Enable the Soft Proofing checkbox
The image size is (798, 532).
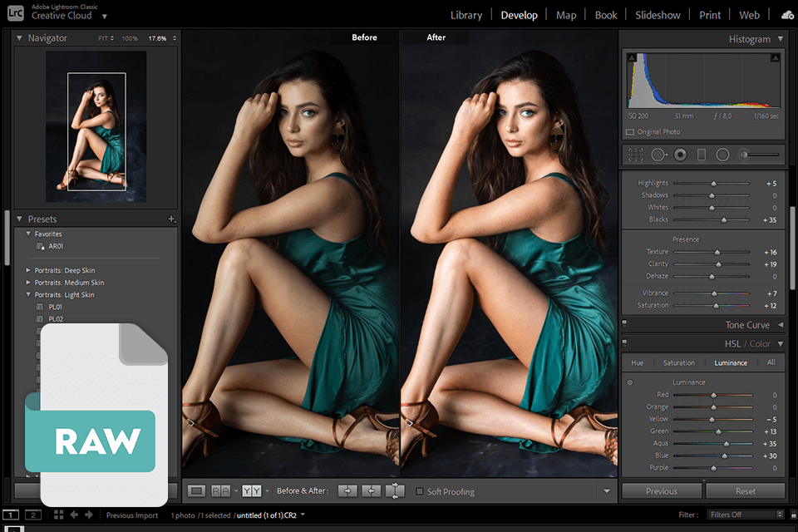tap(420, 492)
